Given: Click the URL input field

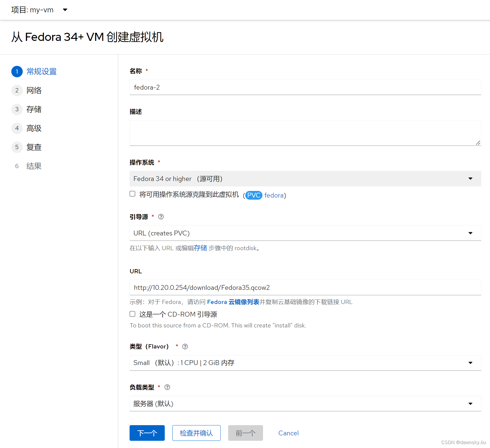Looking at the screenshot, I should point(305,287).
